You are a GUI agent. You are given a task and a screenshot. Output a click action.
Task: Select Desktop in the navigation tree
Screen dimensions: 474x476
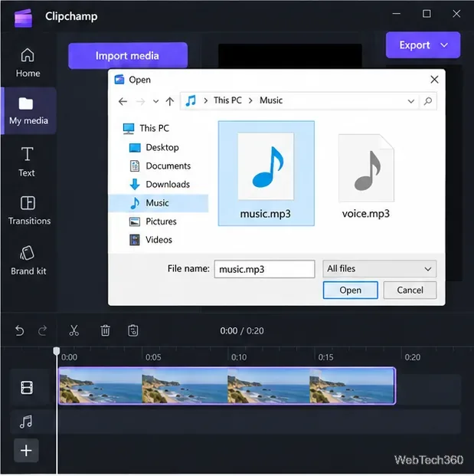pyautogui.click(x=154, y=147)
